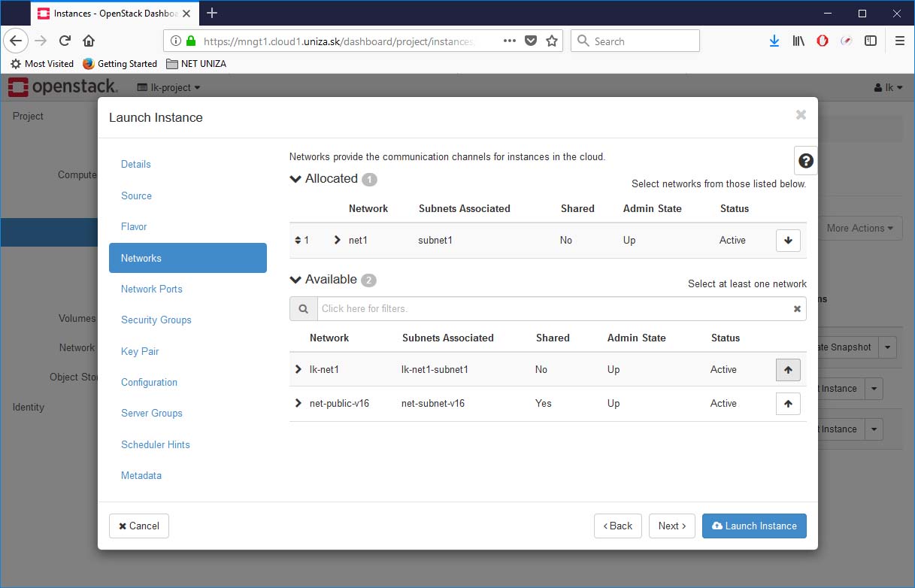
Task: Clear the filter field with its x
Action: (798, 309)
